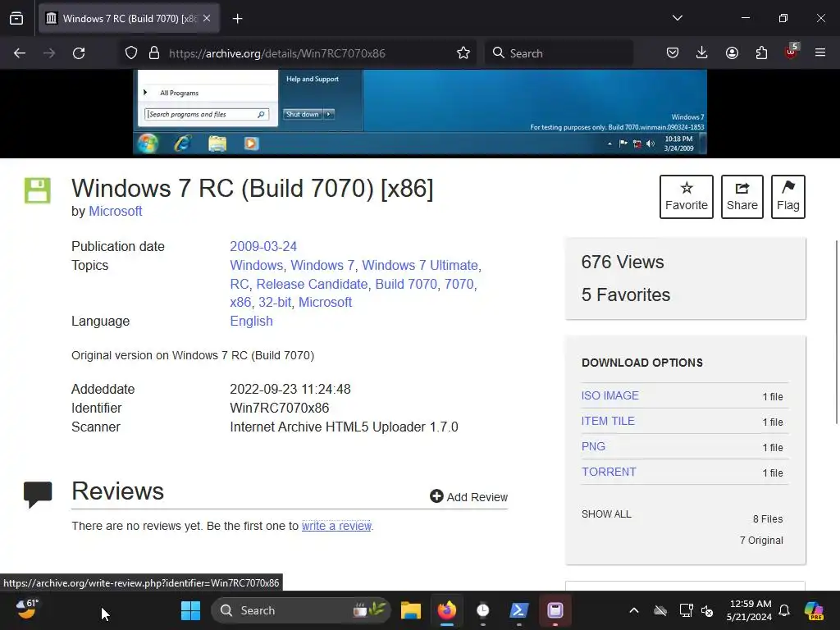Open the weather widget
The image size is (840, 630).
coord(27,609)
